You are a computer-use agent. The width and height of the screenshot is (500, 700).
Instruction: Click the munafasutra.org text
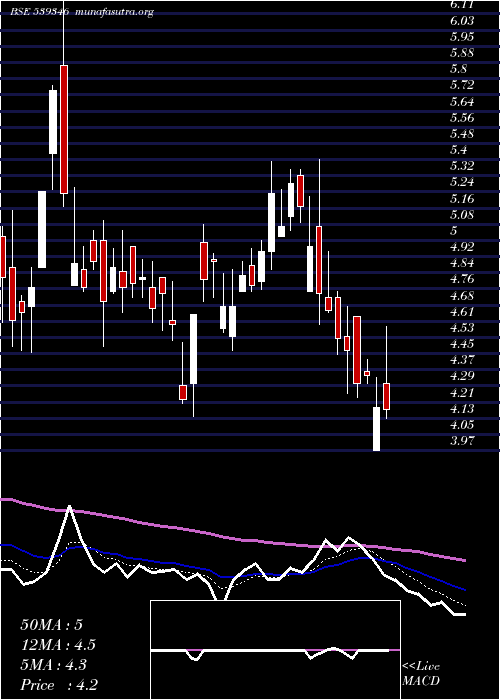pyautogui.click(x=115, y=12)
